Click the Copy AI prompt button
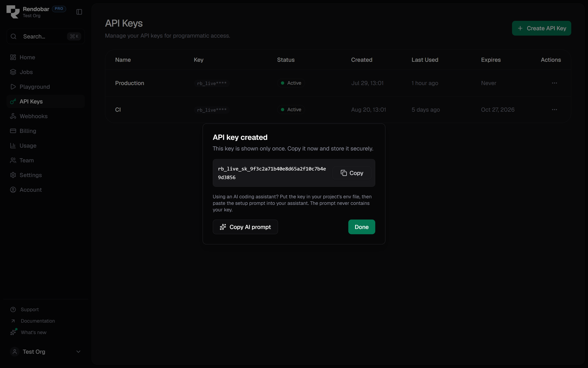Image resolution: width=588 pixels, height=368 pixels. click(245, 227)
